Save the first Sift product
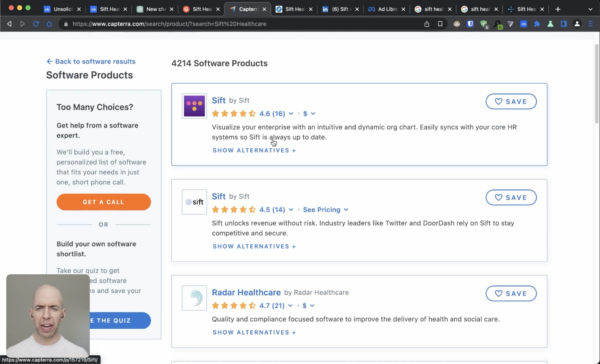 [511, 101]
